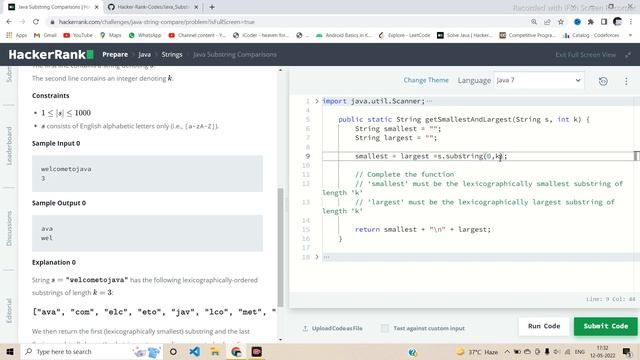Switch to the Java Substring Comparisons tab
The image size is (640, 360).
point(53,7)
